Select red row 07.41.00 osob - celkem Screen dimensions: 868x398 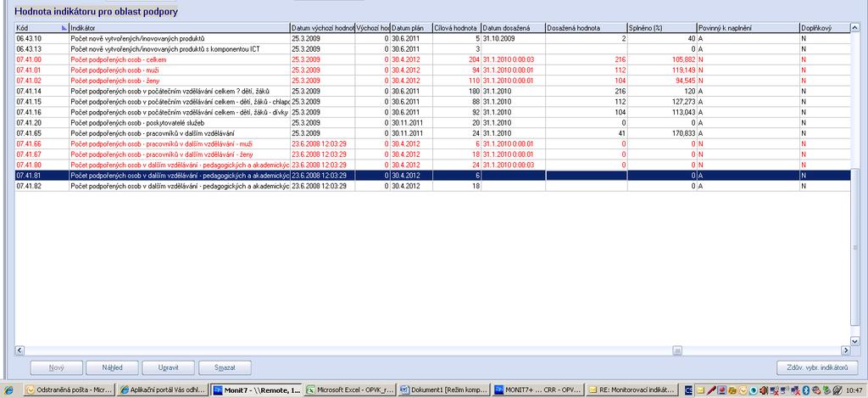click(432, 59)
